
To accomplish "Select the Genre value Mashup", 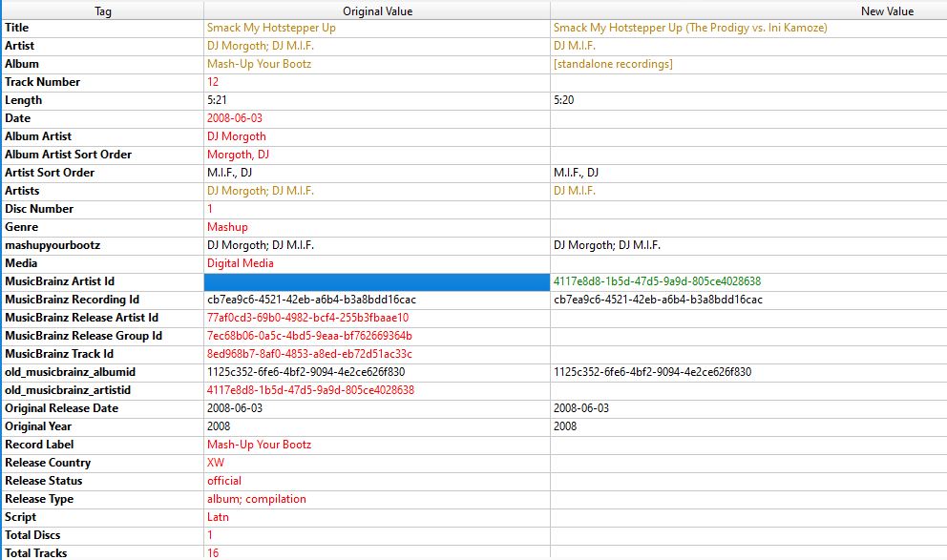I will click(227, 227).
